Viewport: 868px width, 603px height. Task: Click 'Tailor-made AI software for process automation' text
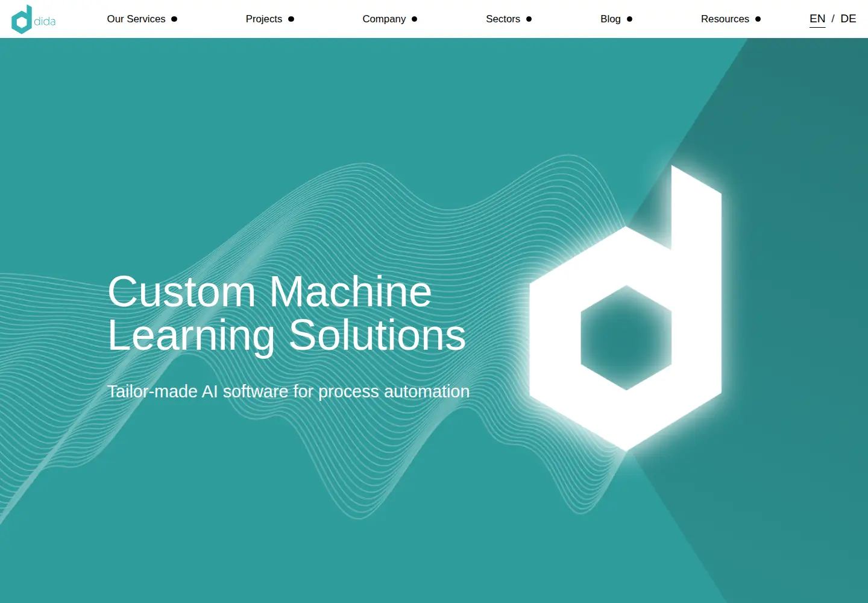[288, 391]
